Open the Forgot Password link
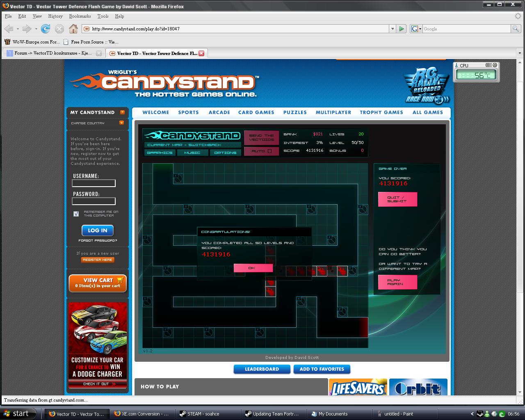Image resolution: width=525 pixels, height=420 pixels. click(x=98, y=241)
